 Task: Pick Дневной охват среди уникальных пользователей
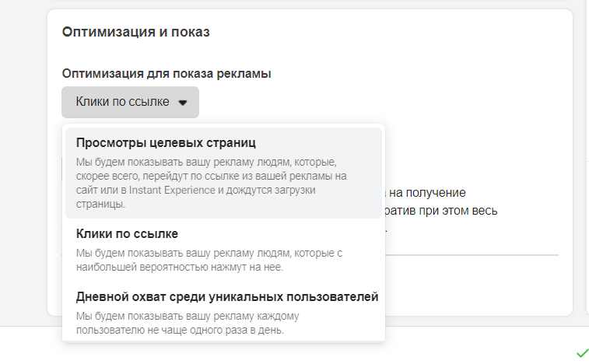click(x=227, y=297)
